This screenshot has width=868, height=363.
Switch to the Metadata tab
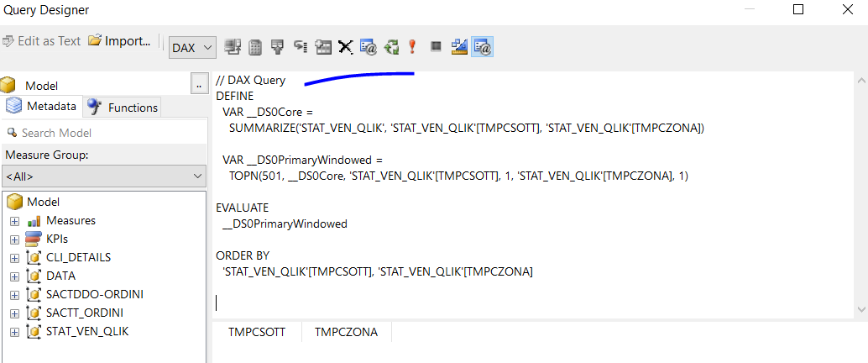click(x=42, y=106)
